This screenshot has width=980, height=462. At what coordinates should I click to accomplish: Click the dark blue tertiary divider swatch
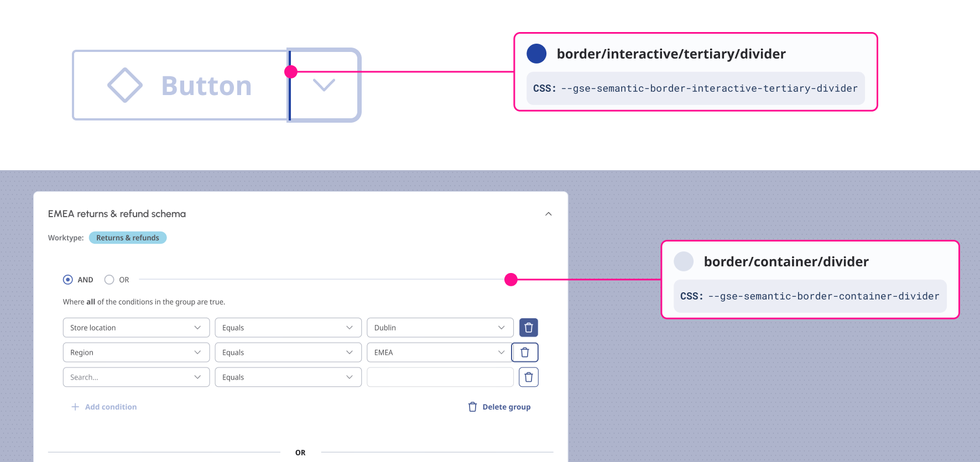pos(536,54)
